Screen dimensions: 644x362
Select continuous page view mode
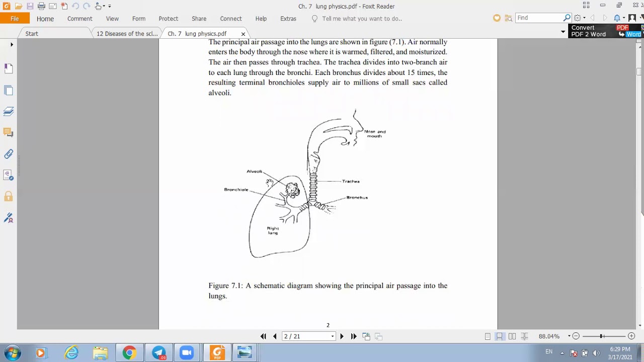point(500,336)
